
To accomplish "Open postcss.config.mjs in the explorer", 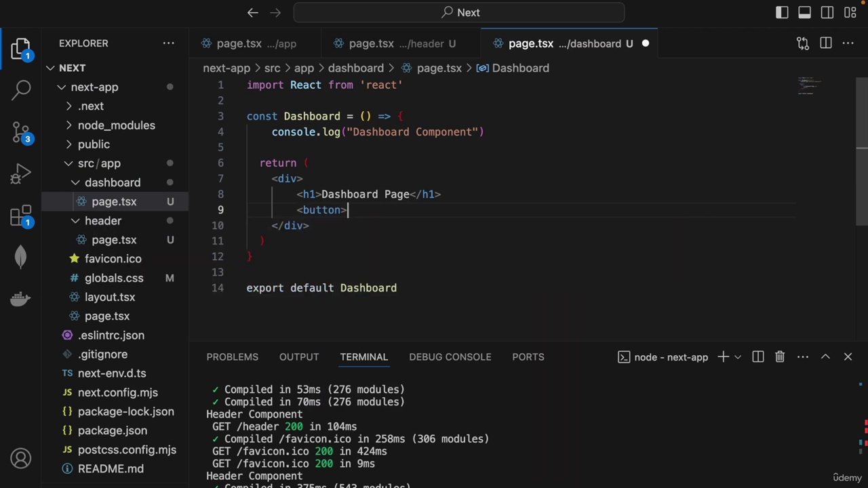I will (x=115, y=450).
